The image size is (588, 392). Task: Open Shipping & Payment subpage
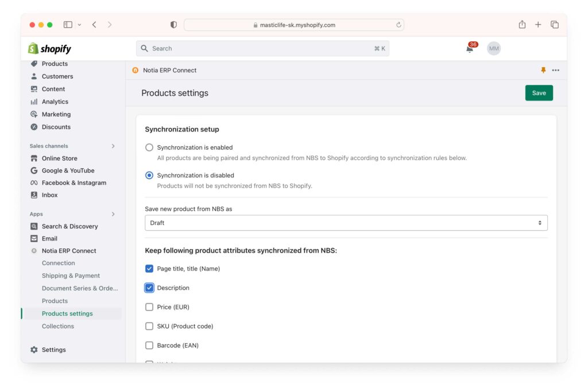click(71, 275)
